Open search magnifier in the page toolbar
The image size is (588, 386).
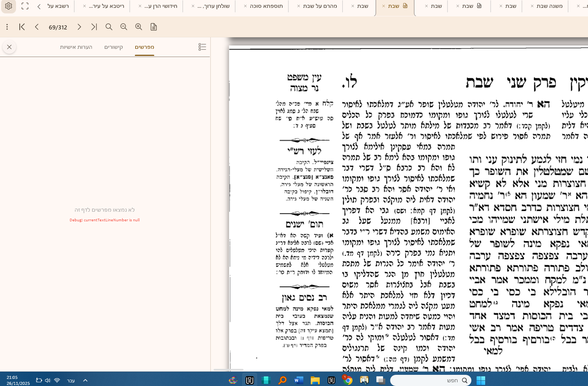pos(109,27)
